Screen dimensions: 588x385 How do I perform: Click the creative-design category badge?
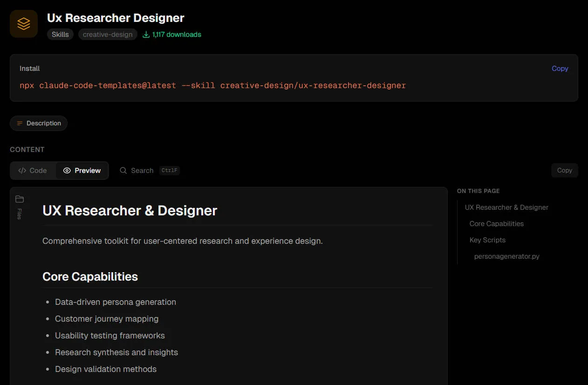[x=108, y=34]
